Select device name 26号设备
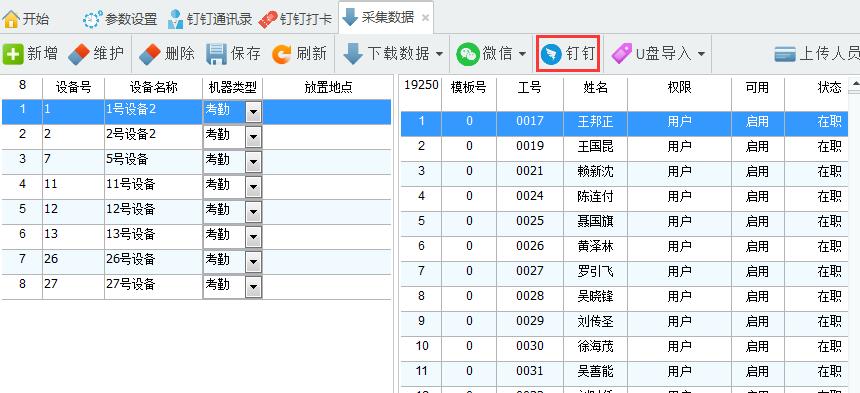The width and height of the screenshot is (860, 393). [131, 259]
